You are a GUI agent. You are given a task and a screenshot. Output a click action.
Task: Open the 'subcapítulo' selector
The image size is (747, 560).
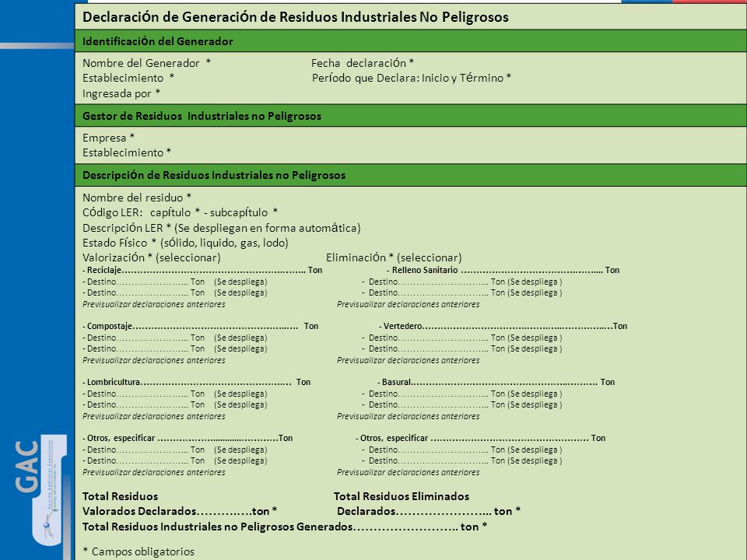(x=244, y=212)
